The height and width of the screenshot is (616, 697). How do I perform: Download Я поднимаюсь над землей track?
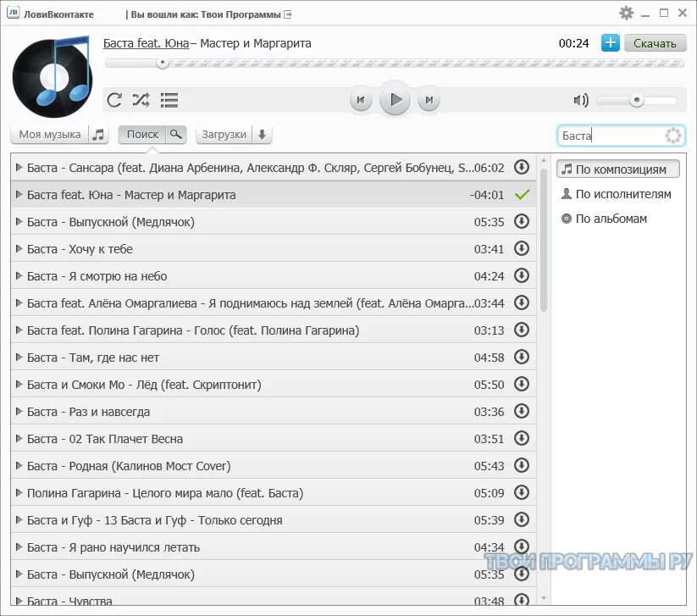point(522,302)
